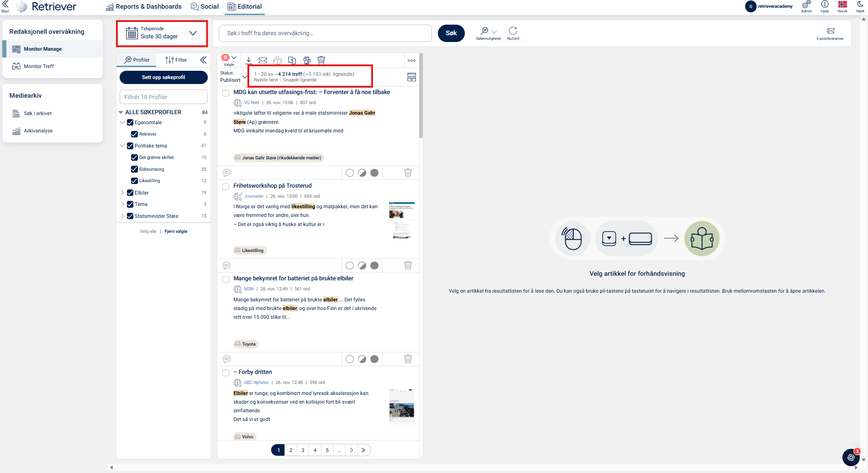
Task: Delete the brukte elbiler battery article
Action: click(x=408, y=359)
